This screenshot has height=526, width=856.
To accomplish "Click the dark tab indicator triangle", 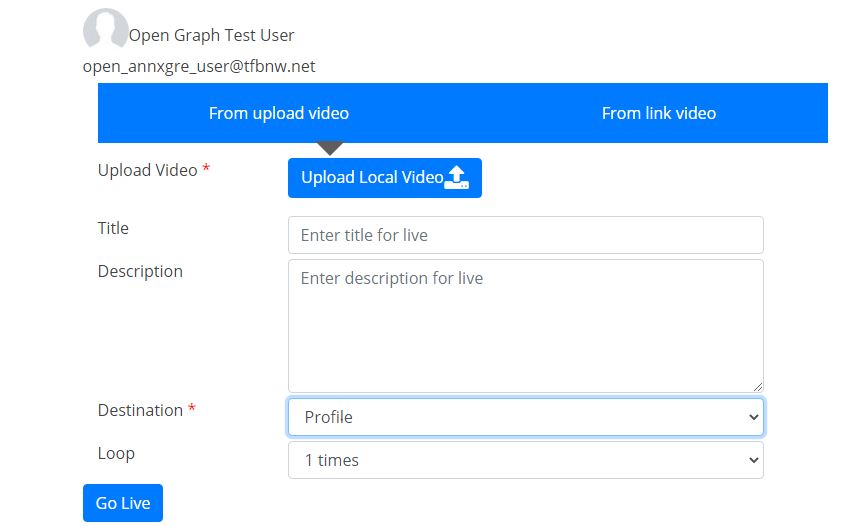I will (330, 148).
